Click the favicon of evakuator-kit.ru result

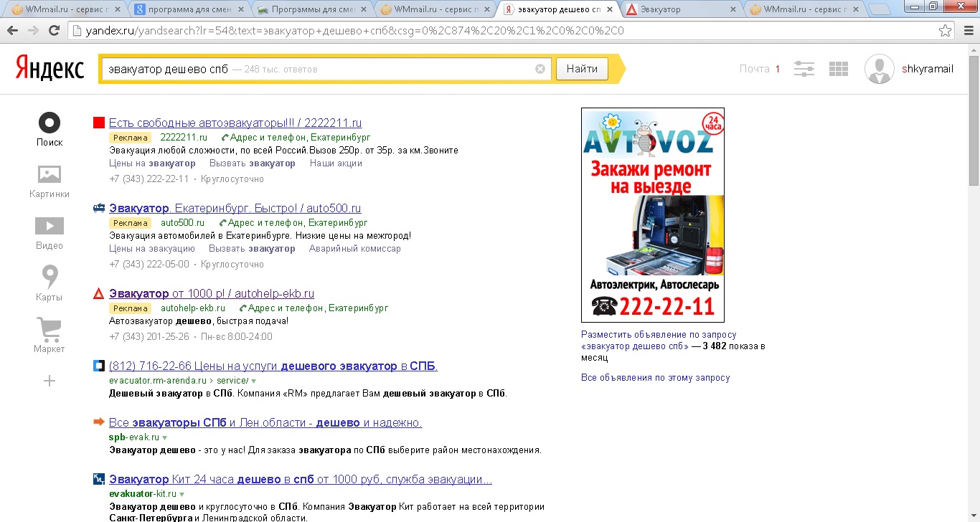click(99, 479)
